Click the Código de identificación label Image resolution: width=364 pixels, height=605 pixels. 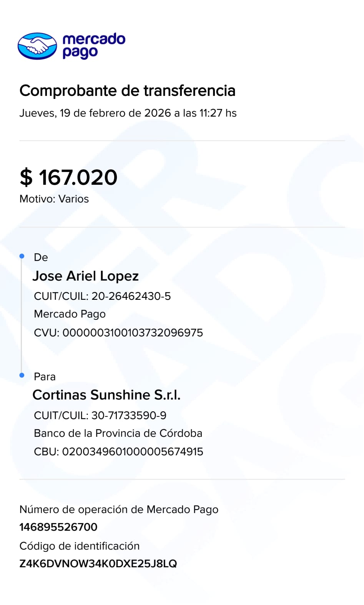pyautogui.click(x=80, y=546)
